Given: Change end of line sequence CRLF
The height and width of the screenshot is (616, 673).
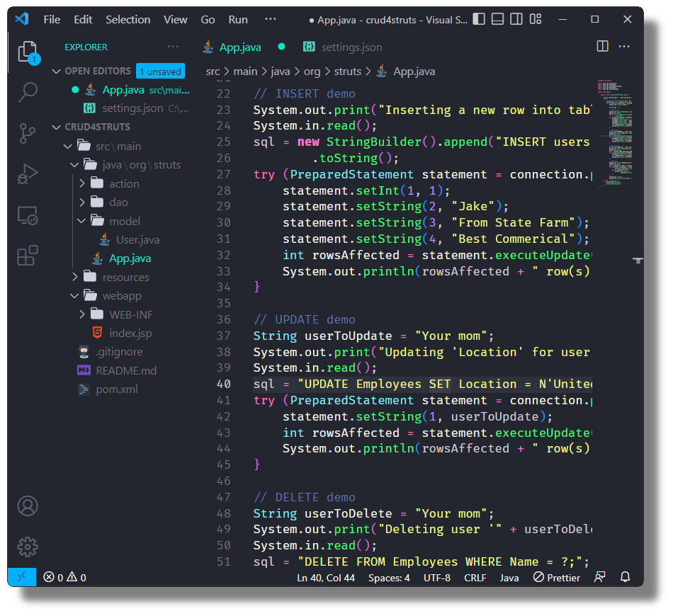Looking at the screenshot, I should tap(475, 577).
